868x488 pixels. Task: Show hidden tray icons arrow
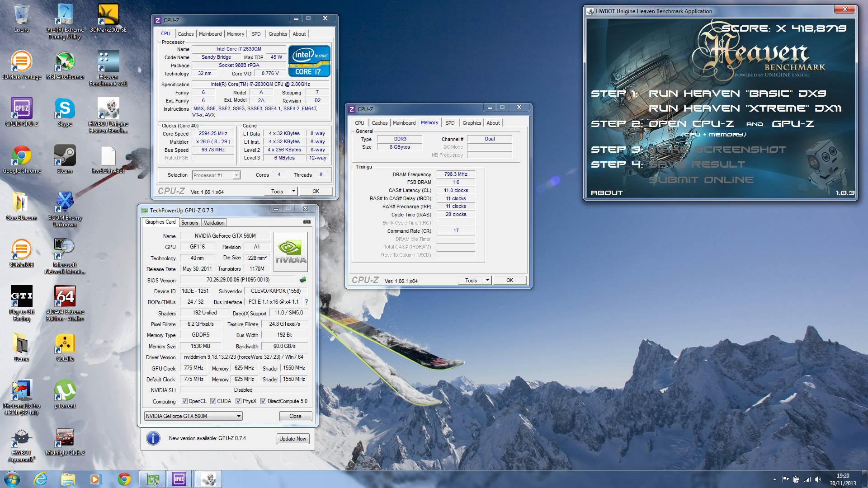774,479
